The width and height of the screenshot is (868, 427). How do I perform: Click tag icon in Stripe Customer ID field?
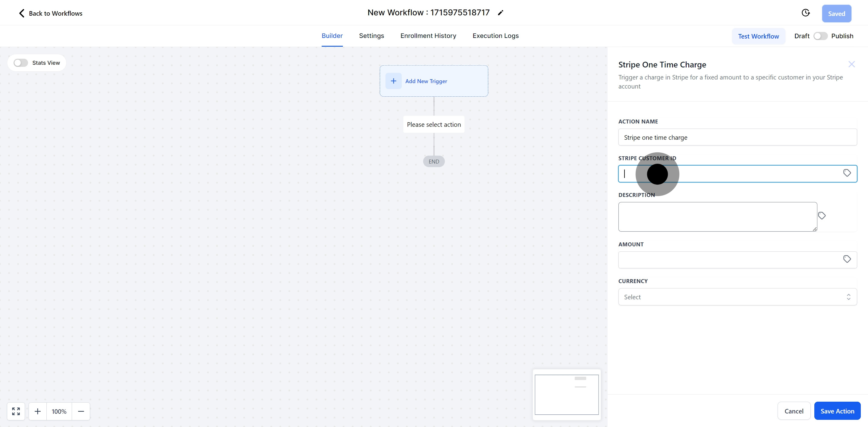click(847, 173)
